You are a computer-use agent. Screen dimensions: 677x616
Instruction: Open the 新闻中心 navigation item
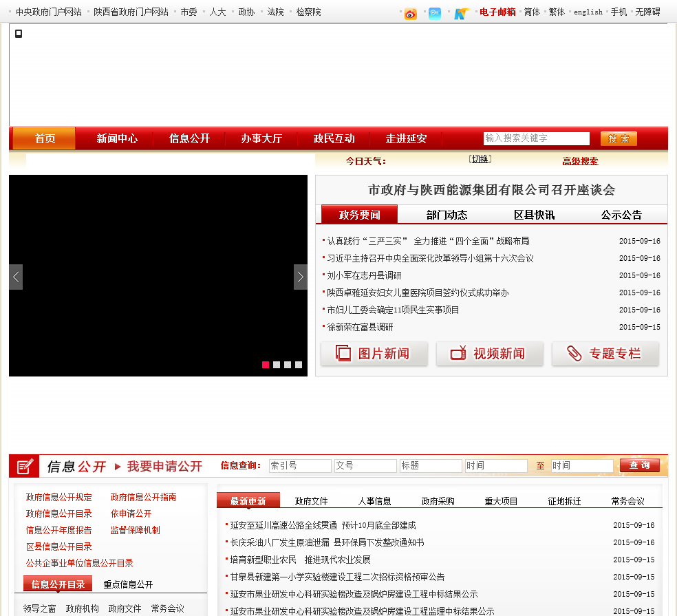[x=117, y=138]
